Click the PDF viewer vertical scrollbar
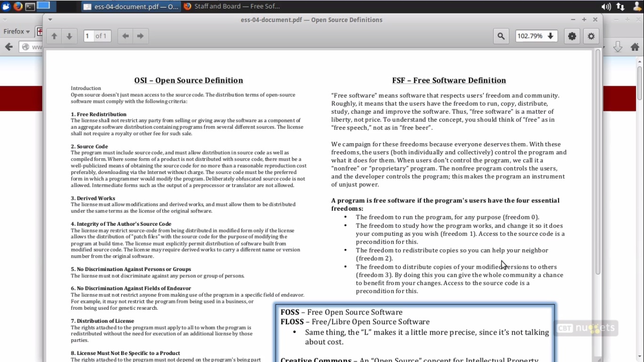Screen dimensions: 644x362 coord(598,160)
